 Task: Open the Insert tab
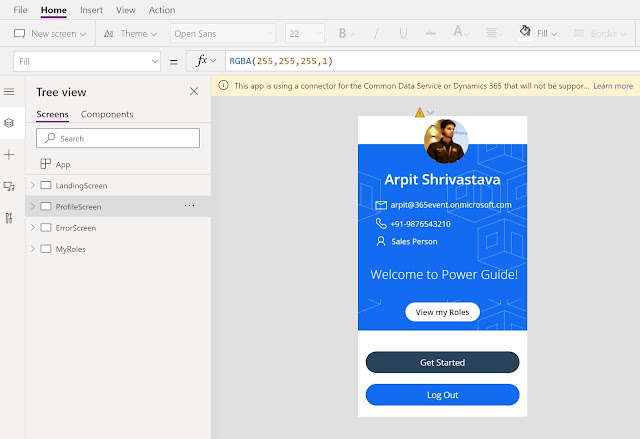pyautogui.click(x=91, y=10)
